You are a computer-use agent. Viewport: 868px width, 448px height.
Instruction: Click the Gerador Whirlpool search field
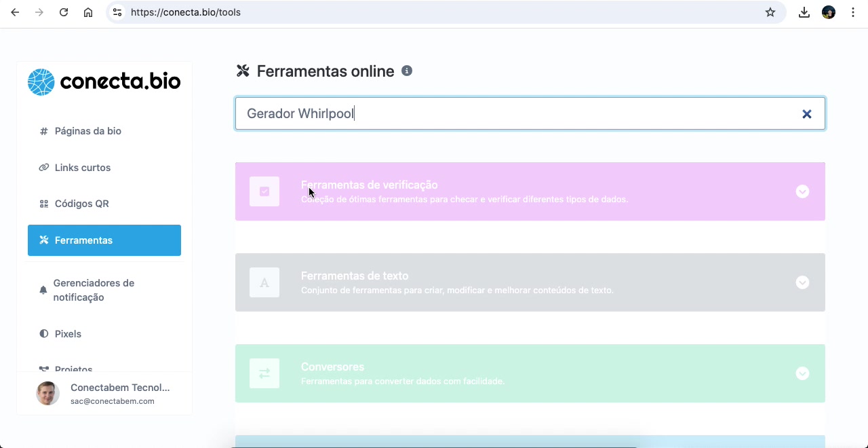(x=515, y=114)
